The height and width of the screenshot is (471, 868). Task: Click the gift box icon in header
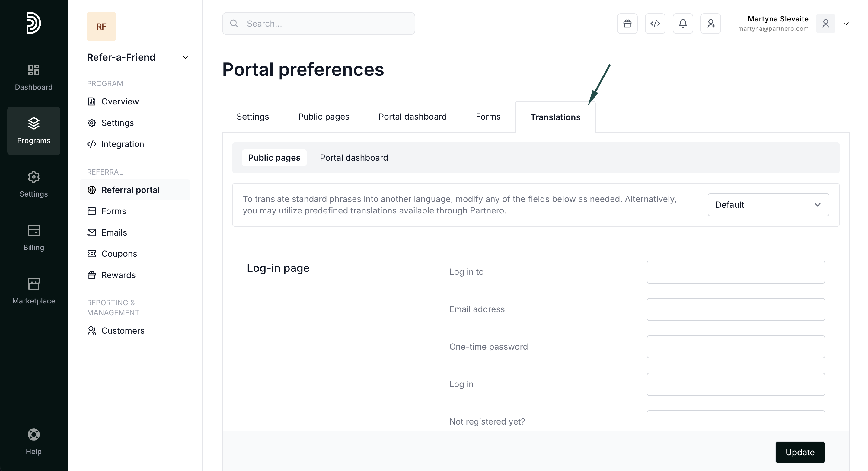(x=627, y=24)
